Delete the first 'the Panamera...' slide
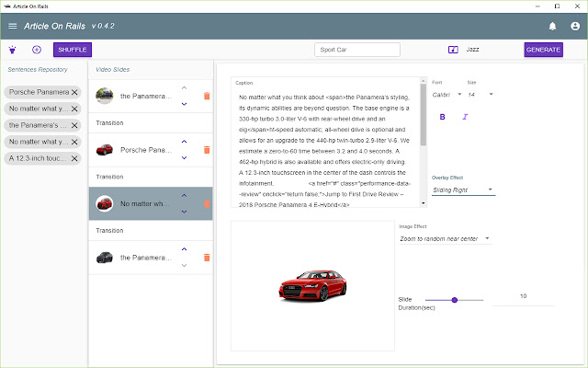588x368 pixels. [x=207, y=96]
